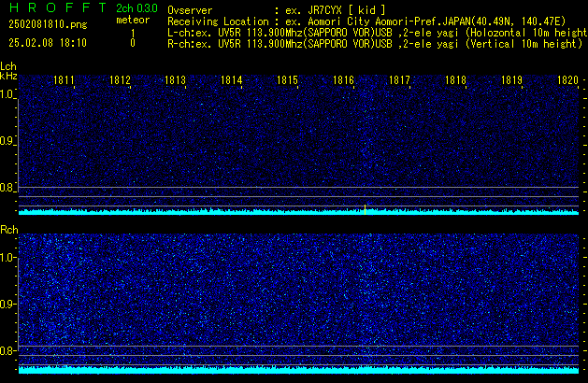The height and width of the screenshot is (383, 588).
Task: Click the meteor count value 1
Action: 133,34
